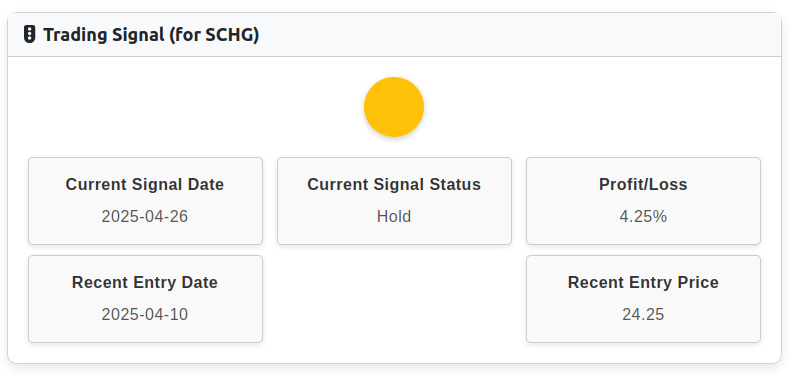
Task: Select the Recent Entry Date card
Action: tap(145, 299)
